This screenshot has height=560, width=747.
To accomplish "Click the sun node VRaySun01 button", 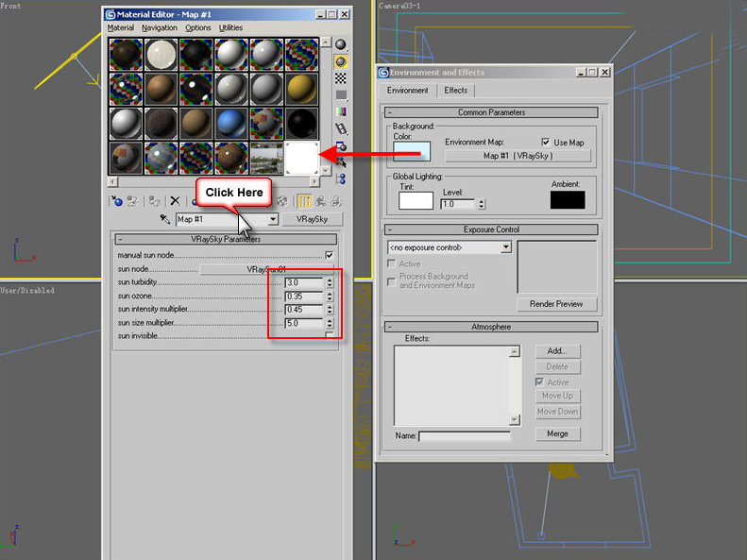I will [x=265, y=269].
